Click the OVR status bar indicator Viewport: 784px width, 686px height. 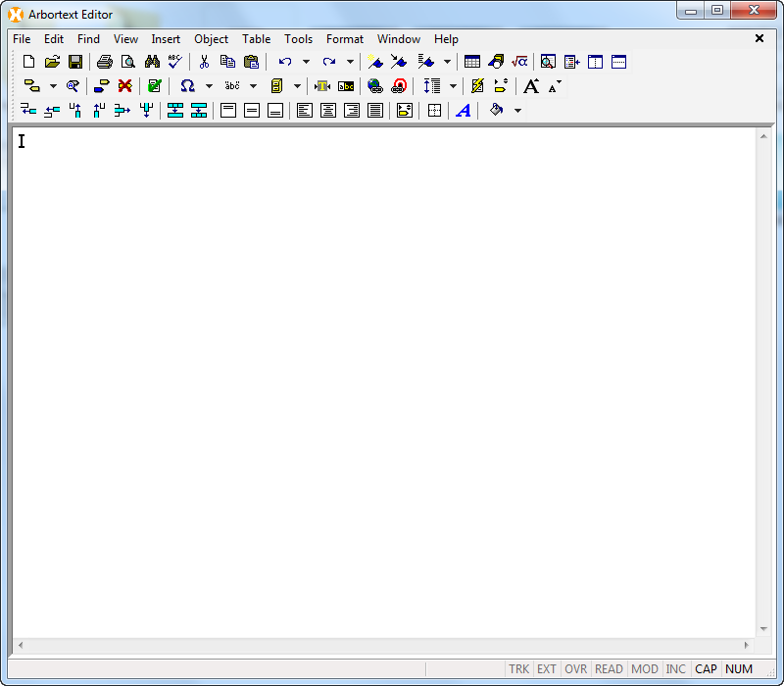point(575,669)
